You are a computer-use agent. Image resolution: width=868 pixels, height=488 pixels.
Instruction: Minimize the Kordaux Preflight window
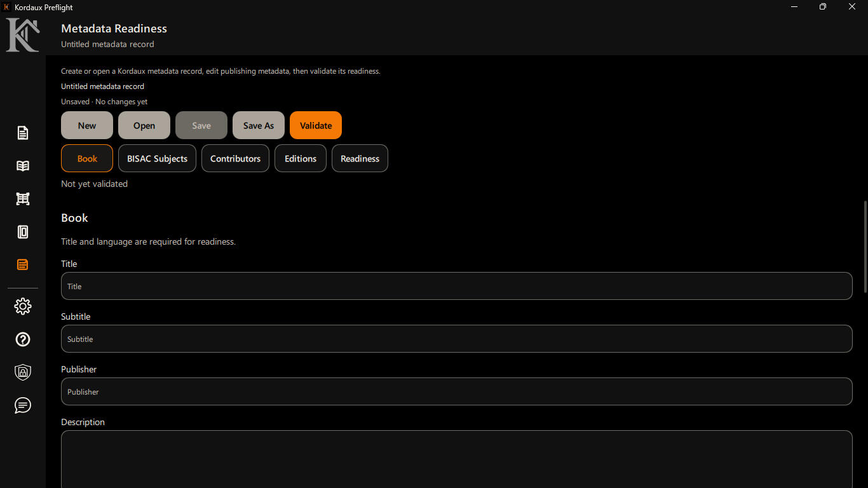[x=794, y=7]
